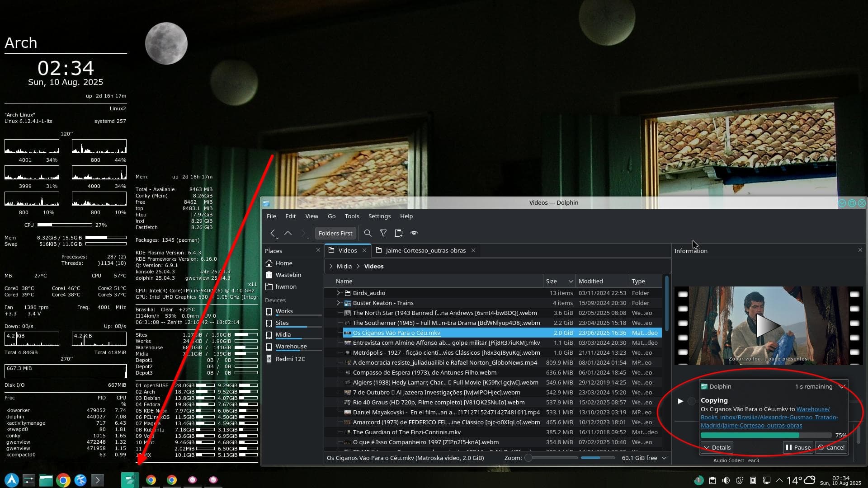Open the Home place in sidebar

coord(284,263)
